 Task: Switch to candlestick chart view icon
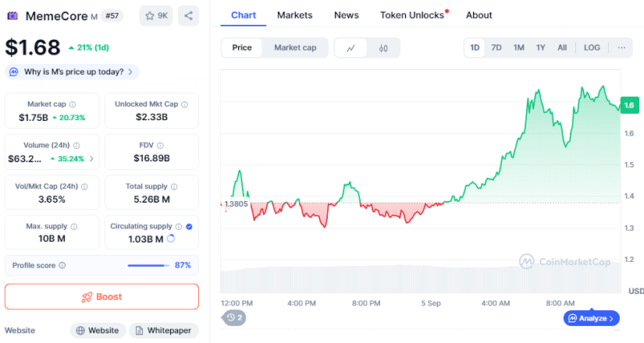[x=383, y=48]
